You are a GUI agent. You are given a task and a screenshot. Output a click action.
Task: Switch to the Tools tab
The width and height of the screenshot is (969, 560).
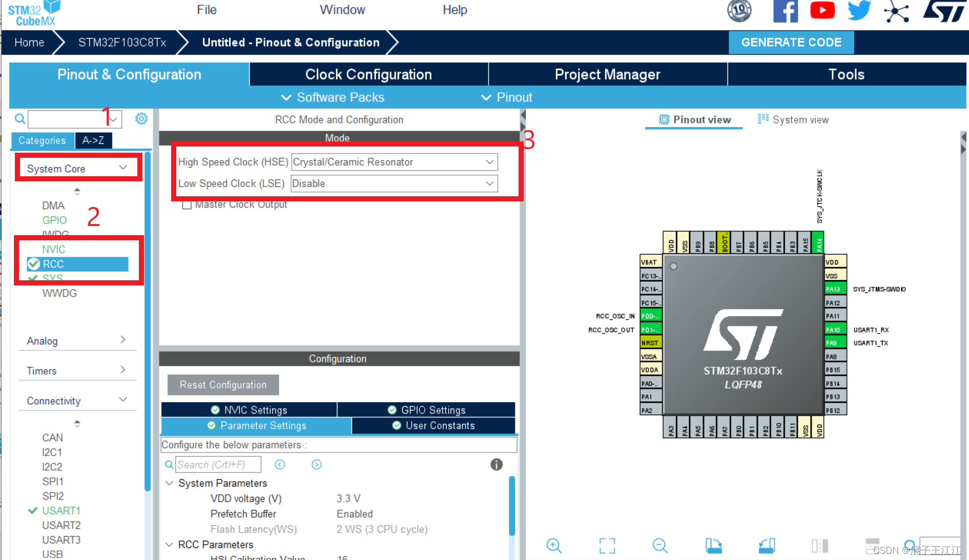[x=847, y=74]
